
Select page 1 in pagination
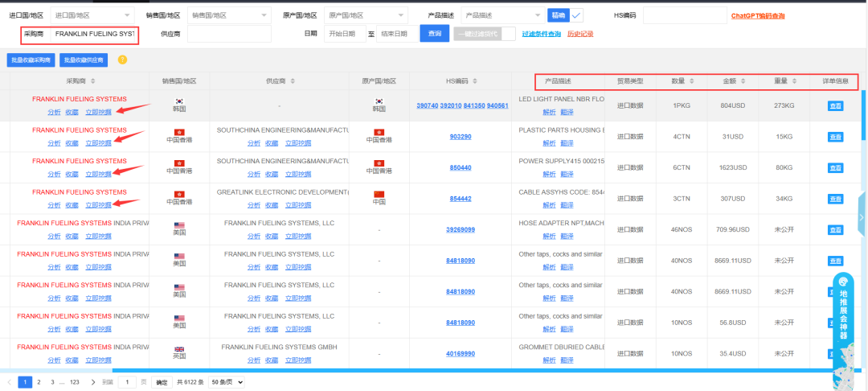25,382
